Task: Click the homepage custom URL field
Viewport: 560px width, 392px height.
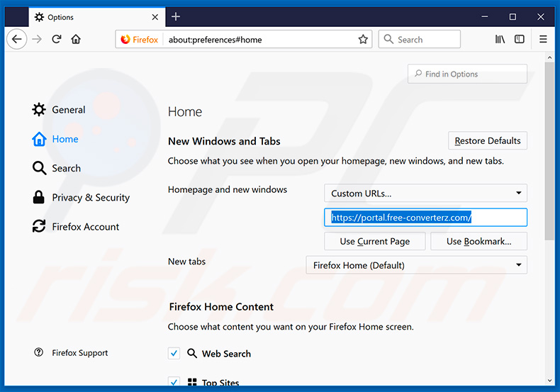Action: 425,218
